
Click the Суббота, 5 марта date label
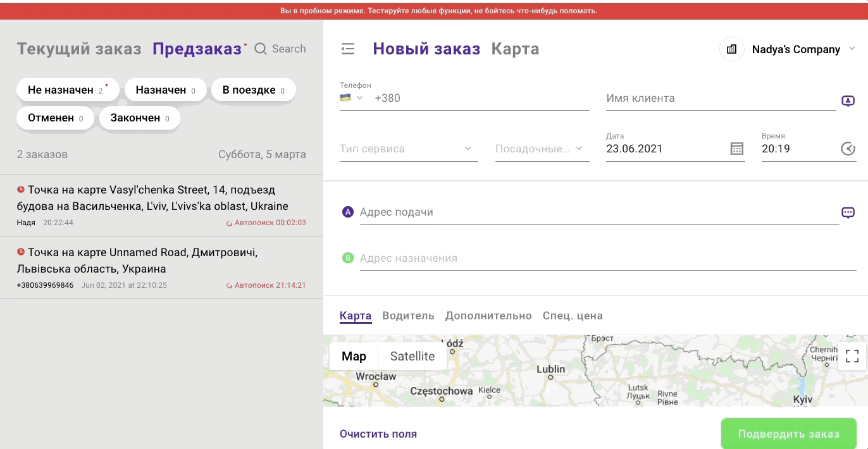click(x=262, y=154)
